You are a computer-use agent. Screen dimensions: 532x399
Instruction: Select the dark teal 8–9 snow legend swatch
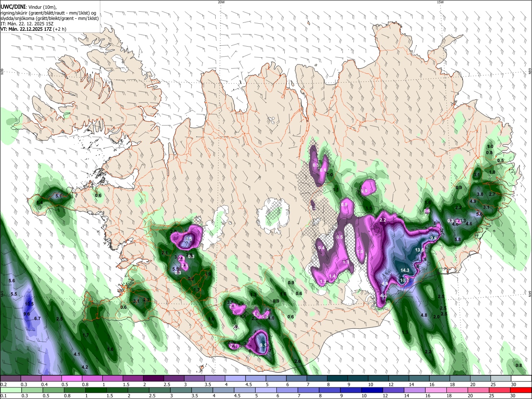(x=337, y=379)
